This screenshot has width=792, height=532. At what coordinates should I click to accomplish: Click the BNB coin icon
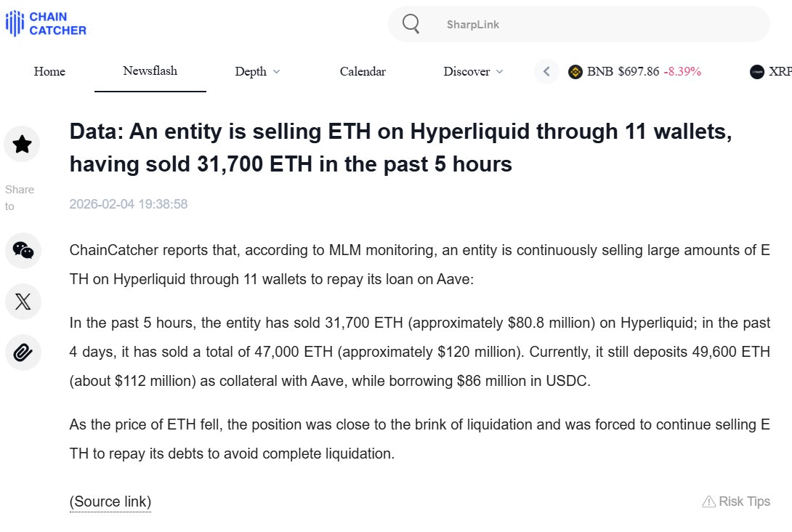[575, 72]
